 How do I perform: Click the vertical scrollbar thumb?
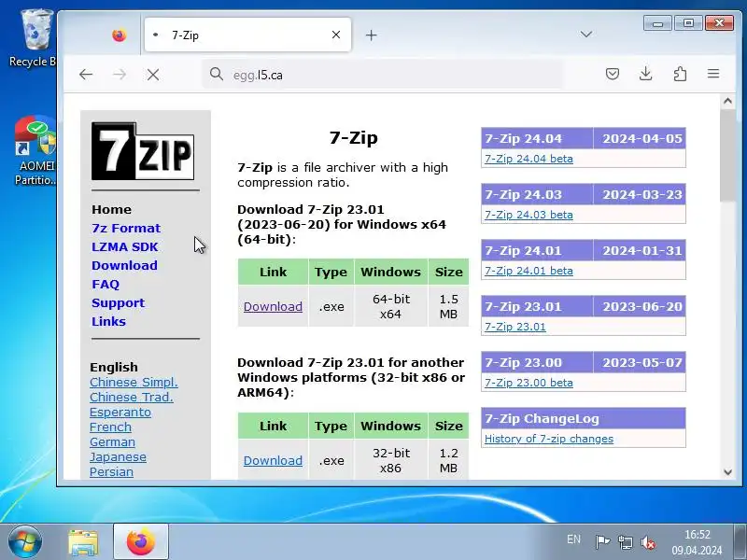click(727, 155)
